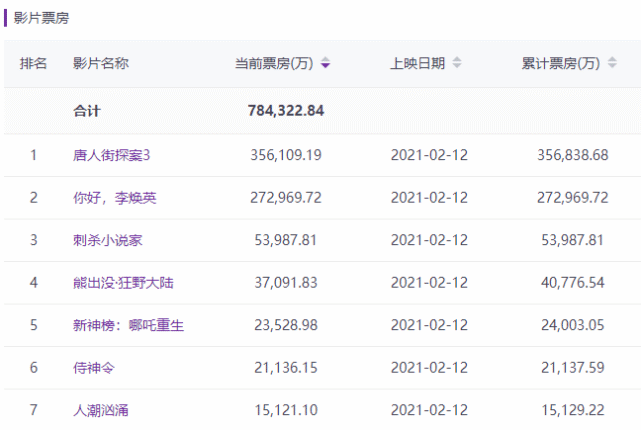Sort by 累计票房(万) arrow icon

click(x=612, y=63)
